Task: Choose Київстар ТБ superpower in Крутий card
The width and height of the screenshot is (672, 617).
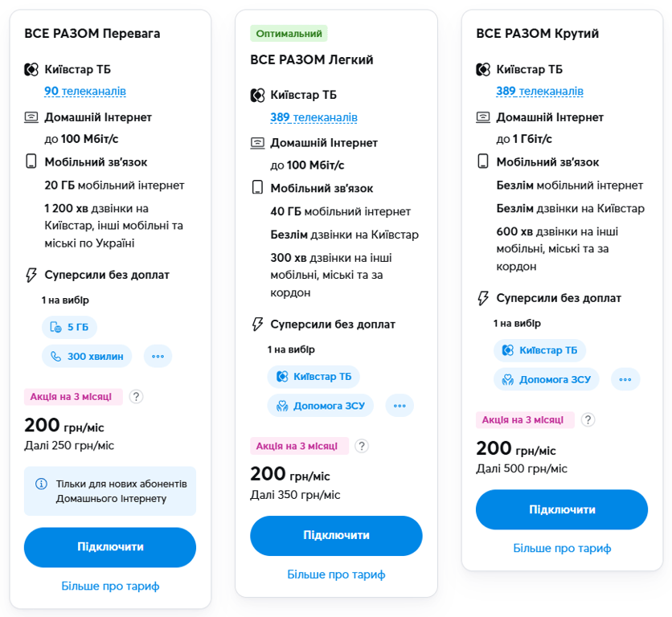Action: click(539, 350)
